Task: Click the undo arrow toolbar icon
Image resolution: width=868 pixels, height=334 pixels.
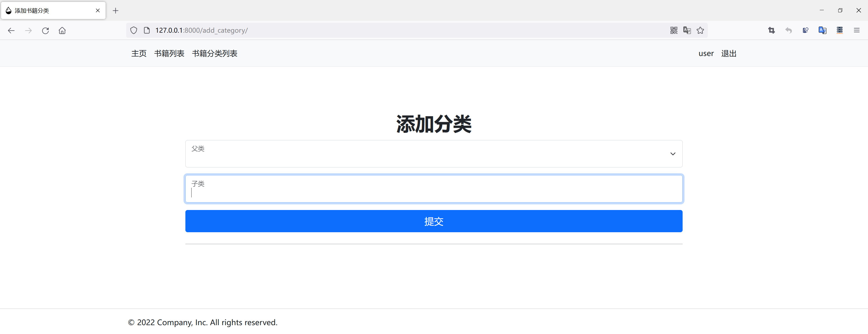Action: click(x=788, y=30)
